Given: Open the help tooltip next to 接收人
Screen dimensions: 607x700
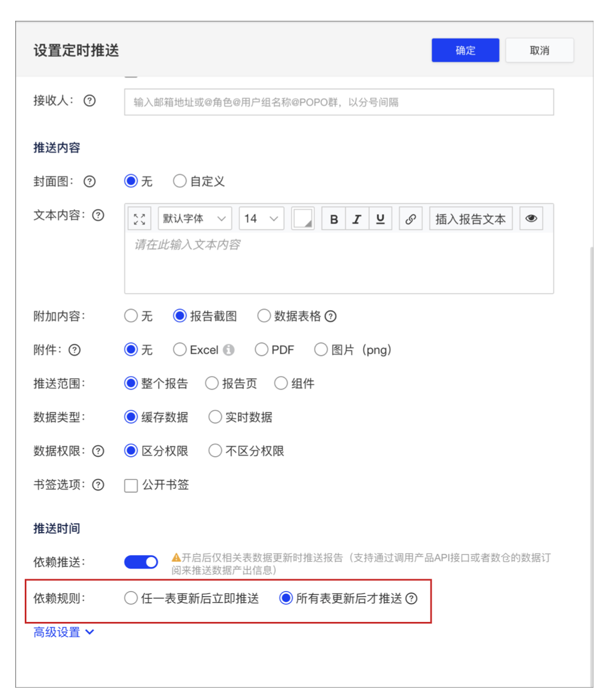Looking at the screenshot, I should pos(89,101).
